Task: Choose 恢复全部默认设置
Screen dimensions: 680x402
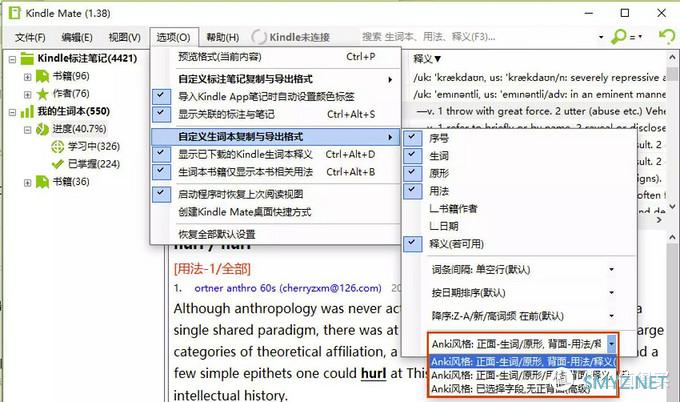Action: pyautogui.click(x=275, y=234)
